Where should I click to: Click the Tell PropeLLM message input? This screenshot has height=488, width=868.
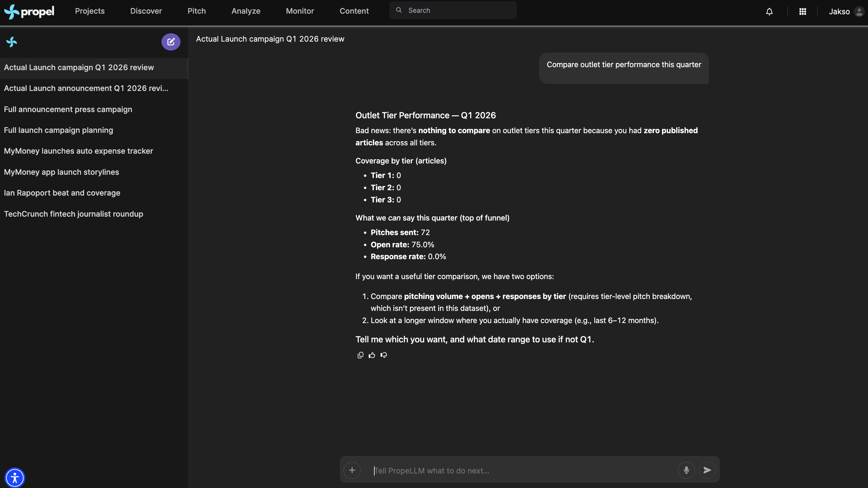pos(522,470)
